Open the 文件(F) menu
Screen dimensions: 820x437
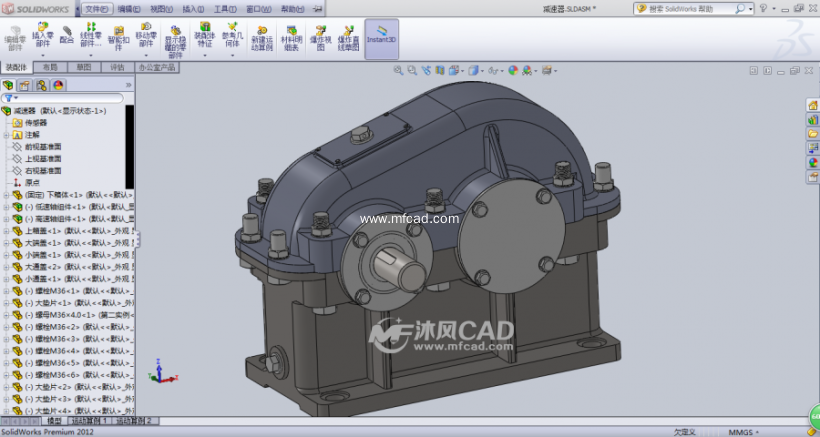click(97, 9)
